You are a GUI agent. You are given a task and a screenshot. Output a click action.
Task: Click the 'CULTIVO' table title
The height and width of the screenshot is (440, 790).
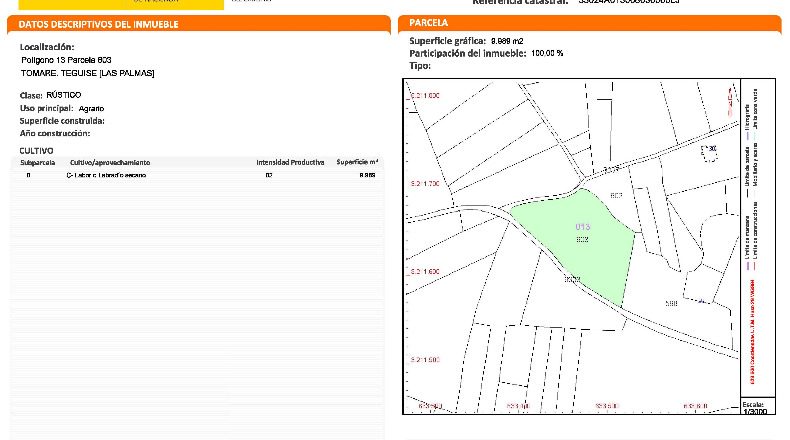[x=36, y=151]
